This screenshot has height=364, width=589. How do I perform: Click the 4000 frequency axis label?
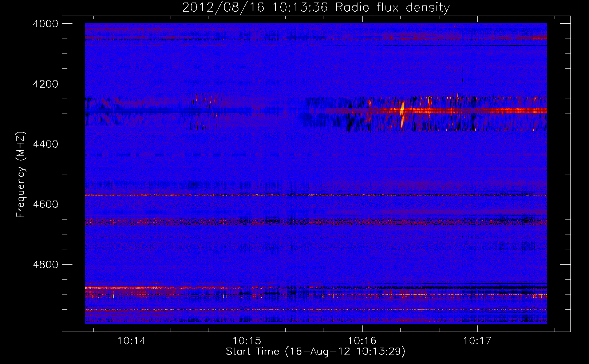(x=46, y=24)
